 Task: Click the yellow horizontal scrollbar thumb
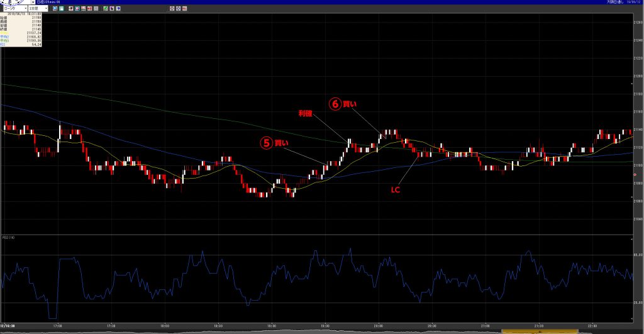tap(539, 331)
